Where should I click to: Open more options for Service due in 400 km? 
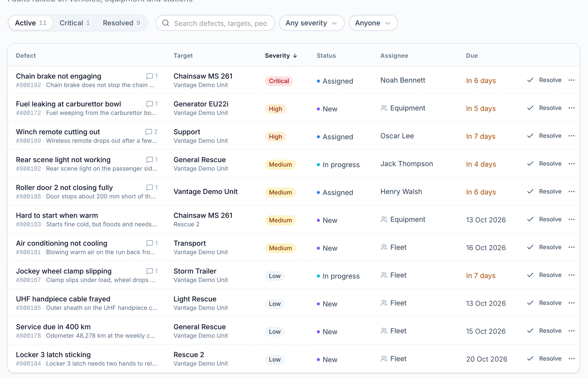(572, 331)
